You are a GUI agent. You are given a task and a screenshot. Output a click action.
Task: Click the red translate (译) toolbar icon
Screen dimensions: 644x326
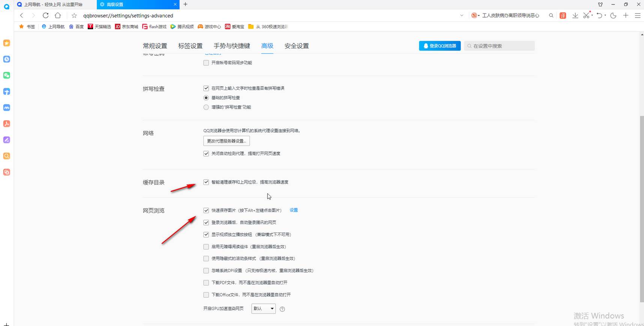pyautogui.click(x=563, y=15)
